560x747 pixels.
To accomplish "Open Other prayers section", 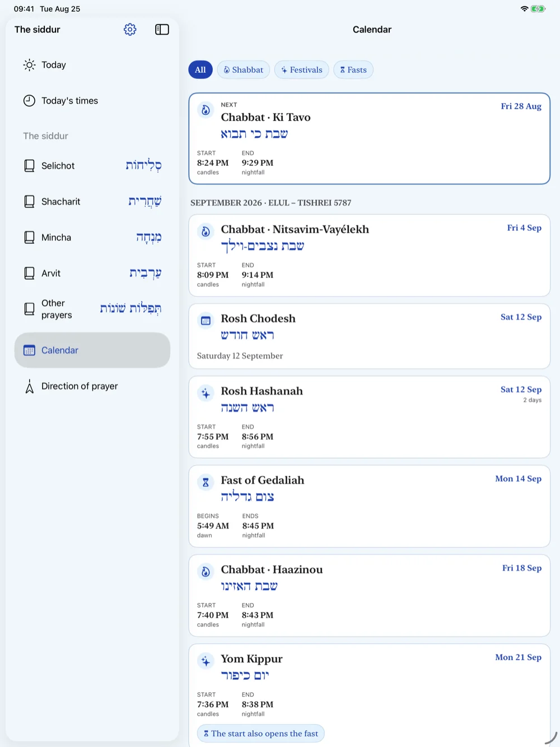I will click(x=92, y=309).
